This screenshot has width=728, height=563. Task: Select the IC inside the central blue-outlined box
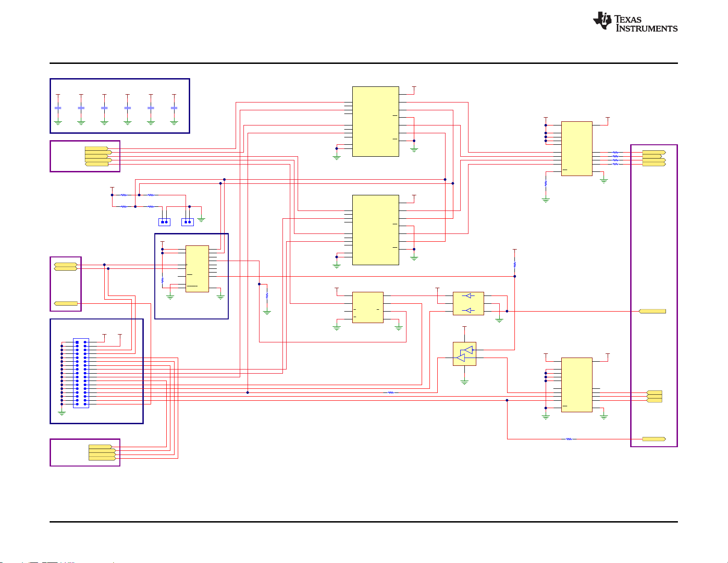197,269
